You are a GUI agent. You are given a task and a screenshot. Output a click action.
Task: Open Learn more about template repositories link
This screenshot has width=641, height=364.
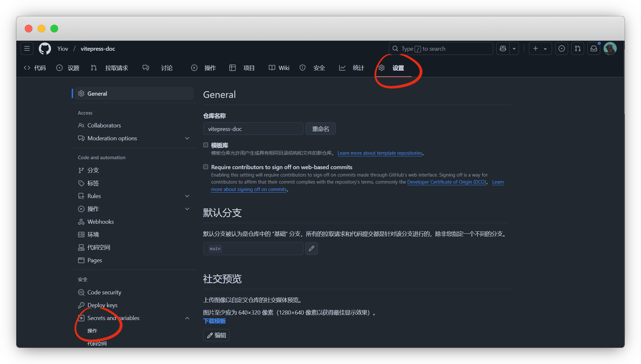coord(380,153)
